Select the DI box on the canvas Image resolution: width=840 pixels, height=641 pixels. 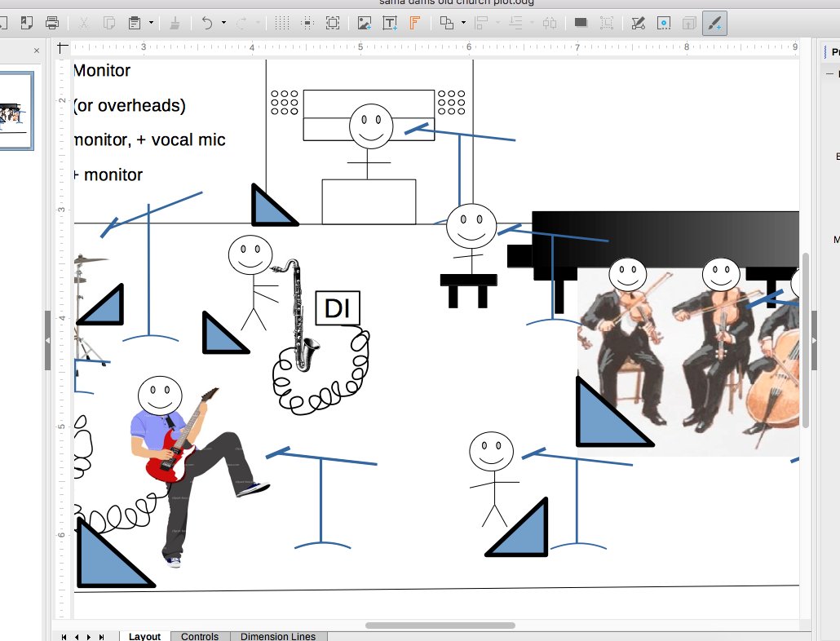(338, 308)
